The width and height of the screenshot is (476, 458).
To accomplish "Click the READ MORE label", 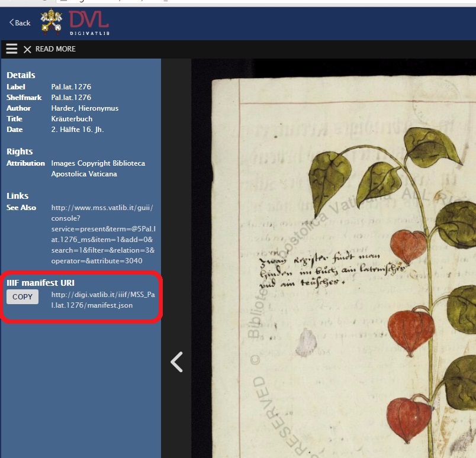I will click(x=56, y=49).
